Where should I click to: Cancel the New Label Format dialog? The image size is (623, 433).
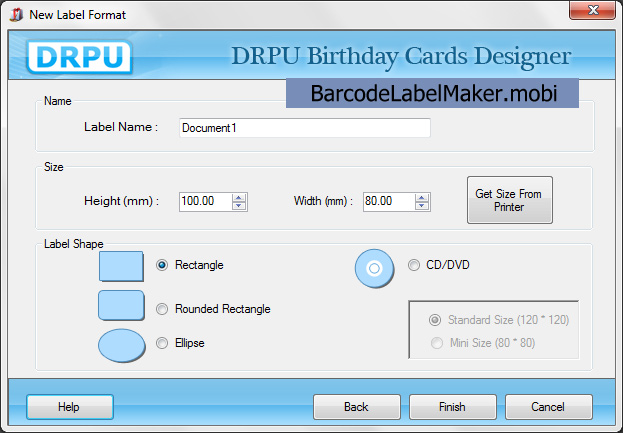[x=549, y=407]
